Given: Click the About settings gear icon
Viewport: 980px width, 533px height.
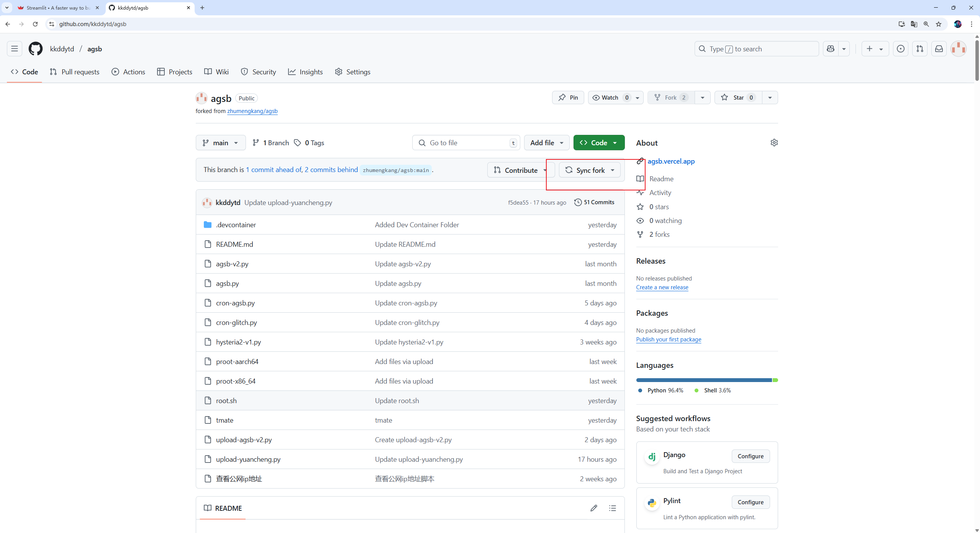Looking at the screenshot, I should pyautogui.click(x=774, y=143).
